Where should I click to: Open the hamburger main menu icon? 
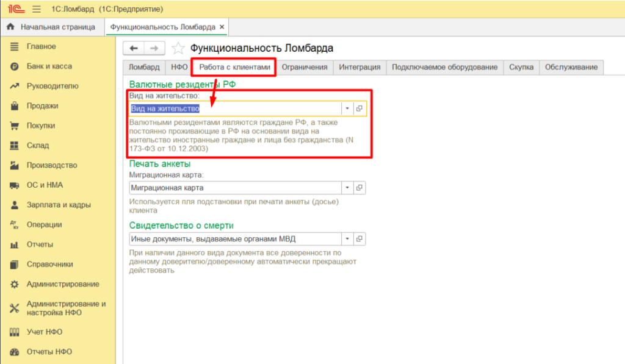[37, 10]
